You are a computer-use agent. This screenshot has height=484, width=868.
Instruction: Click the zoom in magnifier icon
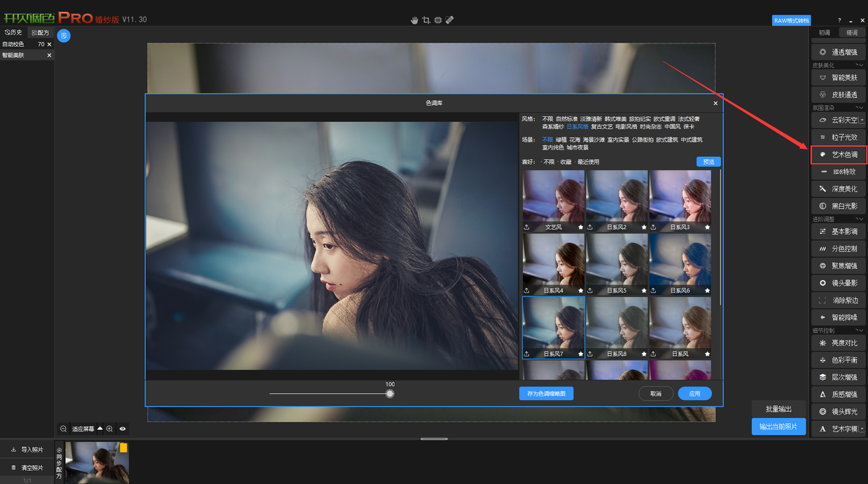110,429
